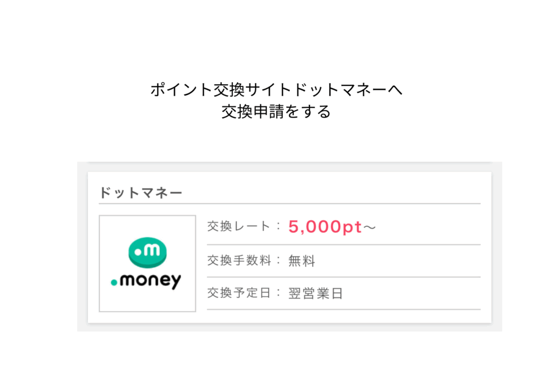Click the red 5,000pt rate value
This screenshot has height=392, width=553.
pyautogui.click(x=325, y=227)
